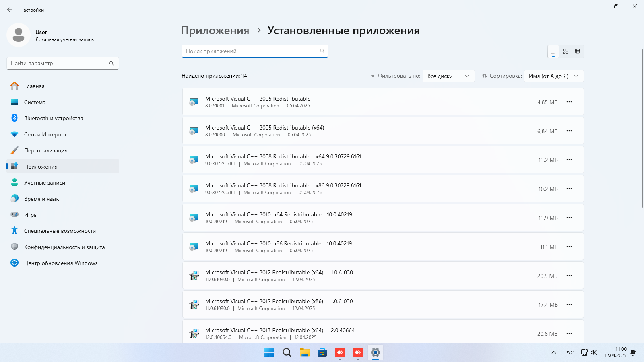
Task: Click magnifier icon in Поиск приложений box
Action: point(322,51)
